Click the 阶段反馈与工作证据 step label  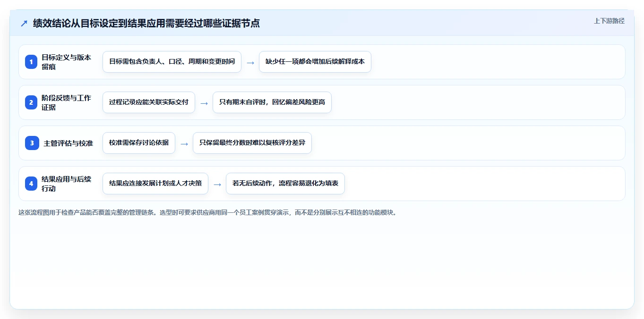click(67, 102)
